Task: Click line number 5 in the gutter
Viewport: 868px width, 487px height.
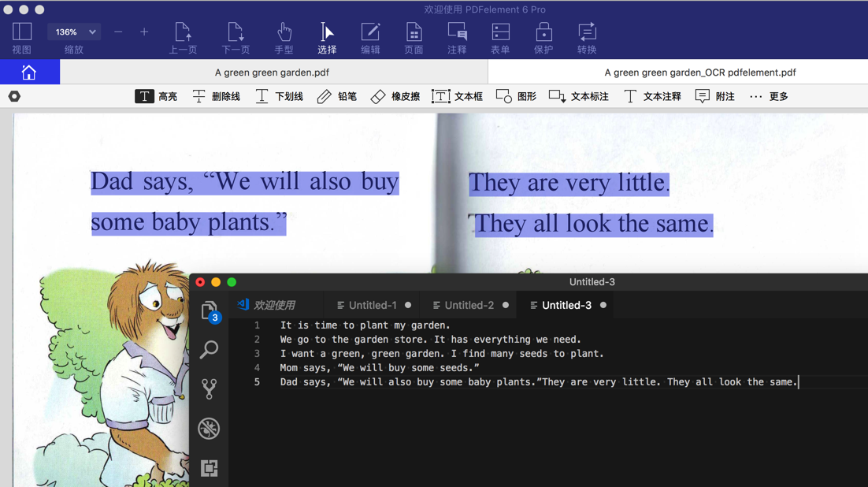Action: [257, 381]
